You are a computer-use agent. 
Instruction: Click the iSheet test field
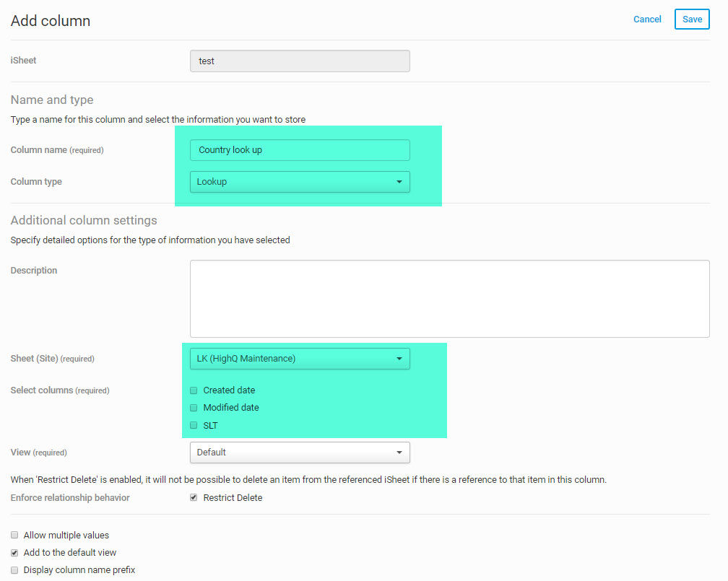pos(300,61)
